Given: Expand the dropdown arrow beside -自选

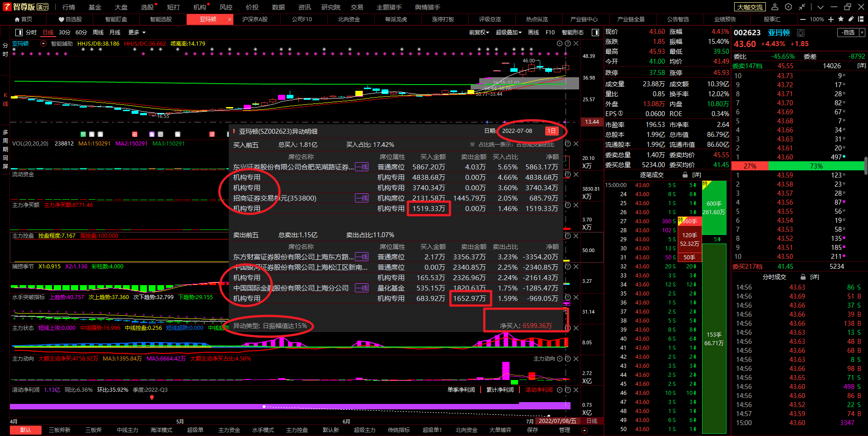Looking at the screenshot, I should click(862, 33).
